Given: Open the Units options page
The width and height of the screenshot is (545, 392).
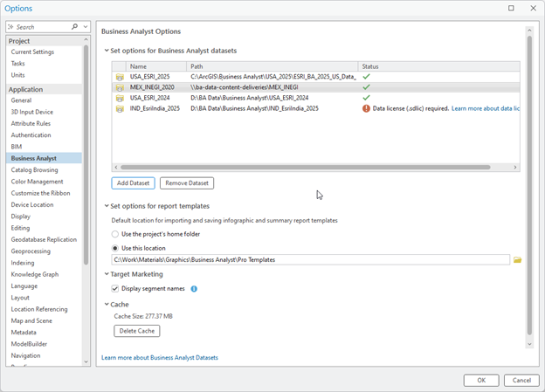Looking at the screenshot, I should 17,75.
